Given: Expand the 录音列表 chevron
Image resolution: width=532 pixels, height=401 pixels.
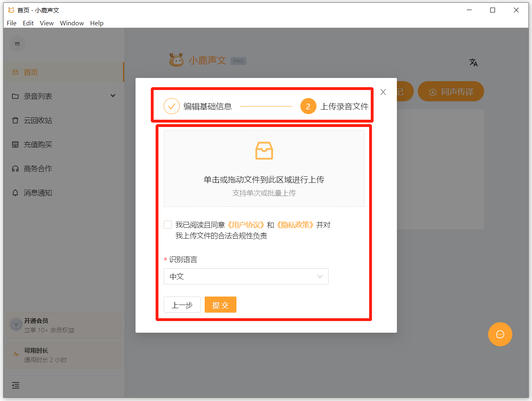Looking at the screenshot, I should (113, 96).
